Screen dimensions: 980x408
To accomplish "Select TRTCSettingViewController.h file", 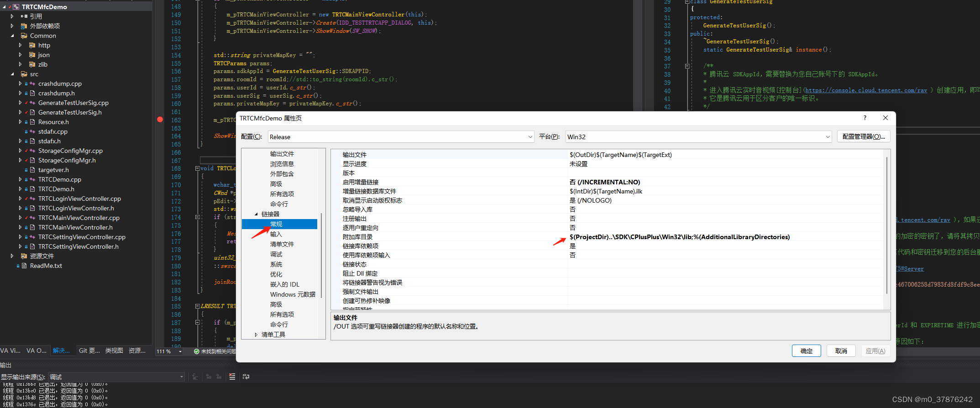I will (x=79, y=246).
